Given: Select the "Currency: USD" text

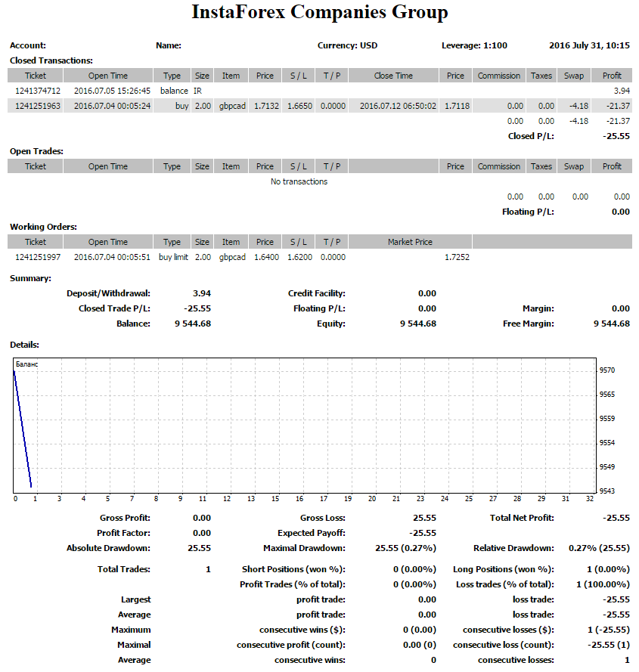Looking at the screenshot, I should pos(347,45).
